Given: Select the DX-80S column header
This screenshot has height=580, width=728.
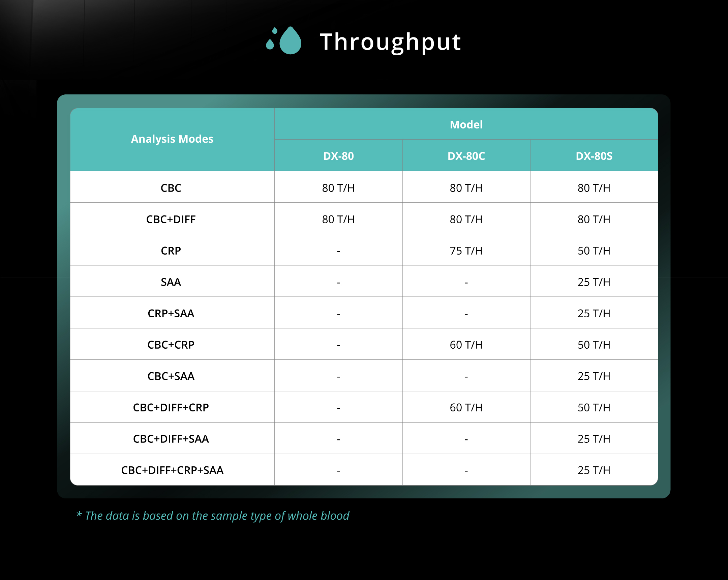Looking at the screenshot, I should pos(594,156).
